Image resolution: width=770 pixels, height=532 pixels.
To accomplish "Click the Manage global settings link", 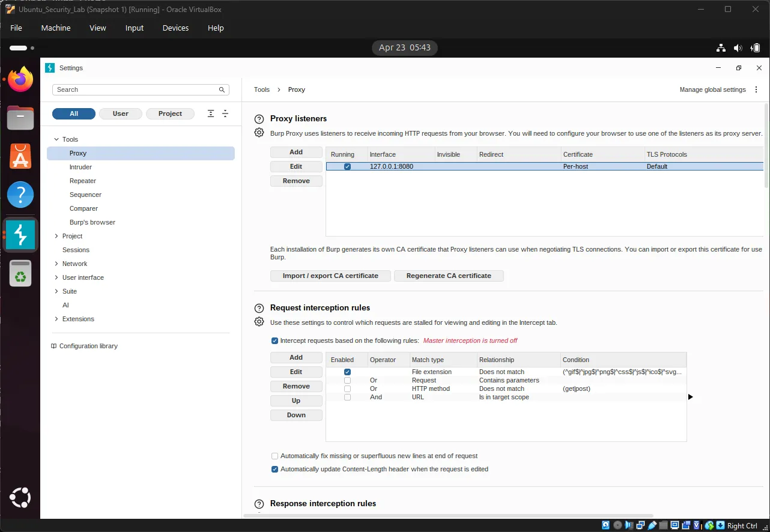I will [x=712, y=89].
